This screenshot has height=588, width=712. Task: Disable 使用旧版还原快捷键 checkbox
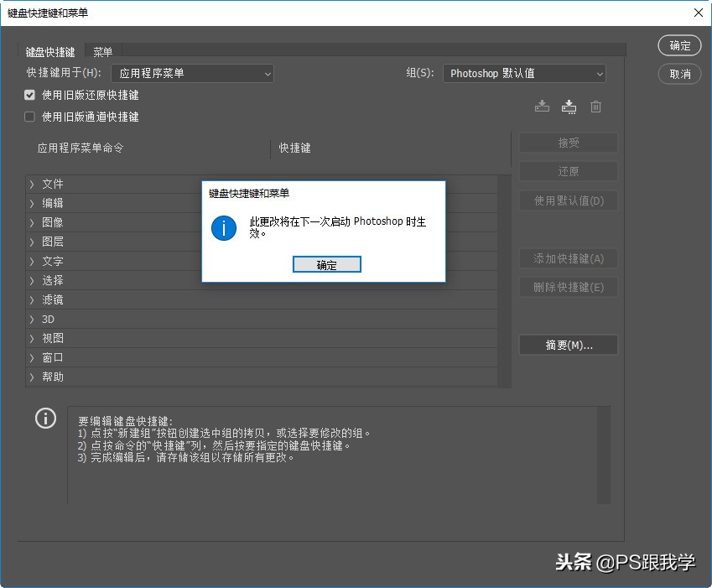pos(30,96)
